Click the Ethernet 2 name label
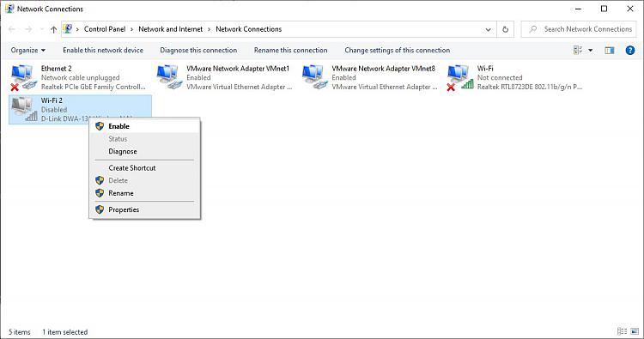 click(57, 69)
